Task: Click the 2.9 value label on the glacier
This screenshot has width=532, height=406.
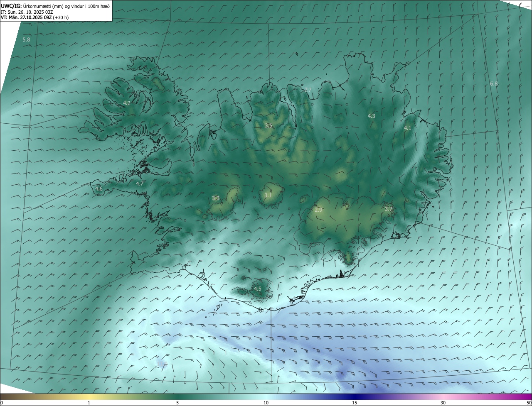Action: tap(318, 210)
